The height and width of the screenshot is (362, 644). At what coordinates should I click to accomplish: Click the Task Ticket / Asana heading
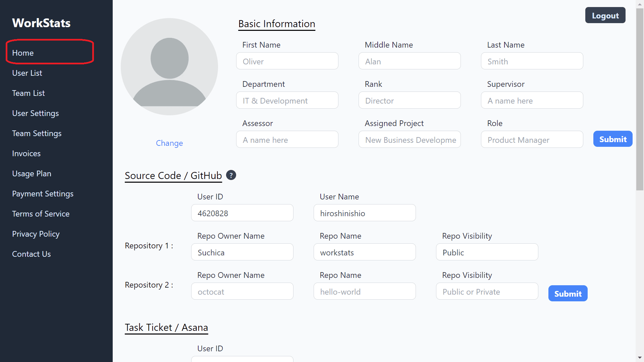166,327
